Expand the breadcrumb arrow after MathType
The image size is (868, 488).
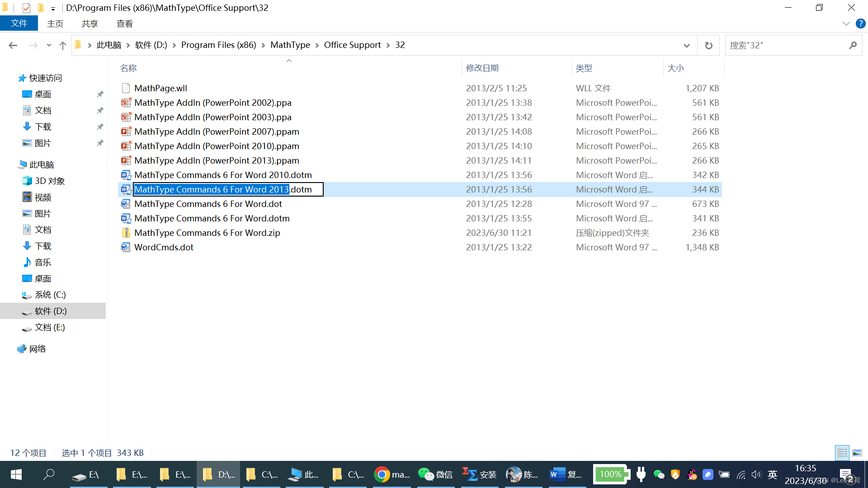(x=317, y=45)
